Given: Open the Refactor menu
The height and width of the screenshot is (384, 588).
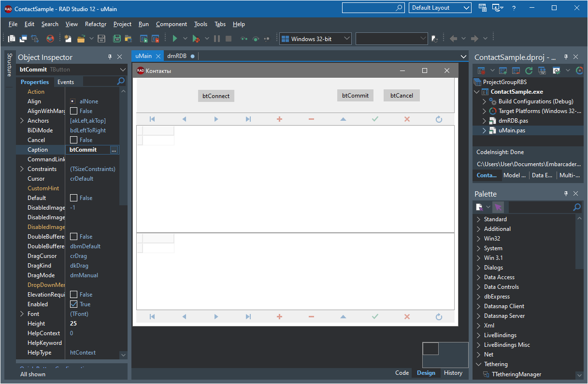Looking at the screenshot, I should point(96,24).
